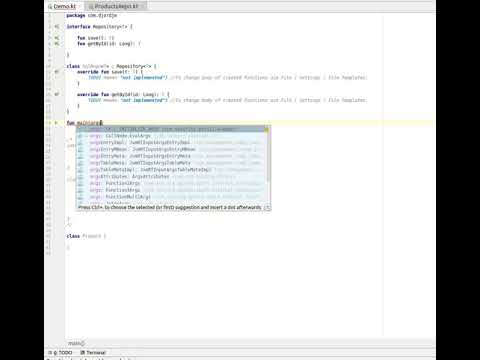480x360 pixels.
Task: Click the 'override fun save' line
Action: (x=110, y=72)
